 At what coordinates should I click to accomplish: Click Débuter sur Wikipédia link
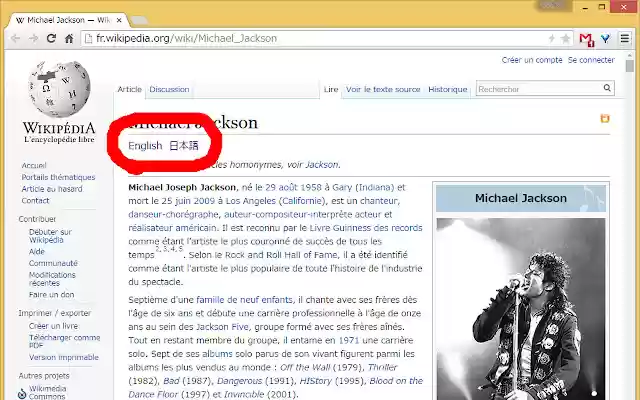click(50, 236)
